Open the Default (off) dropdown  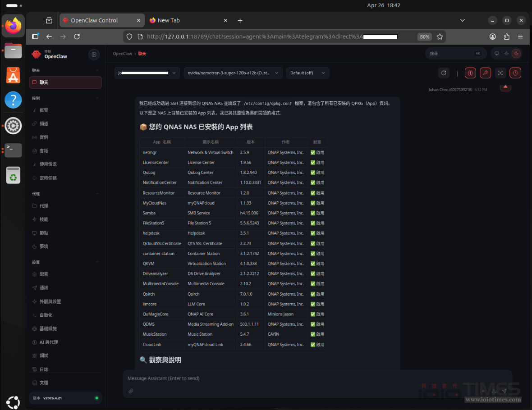point(307,73)
